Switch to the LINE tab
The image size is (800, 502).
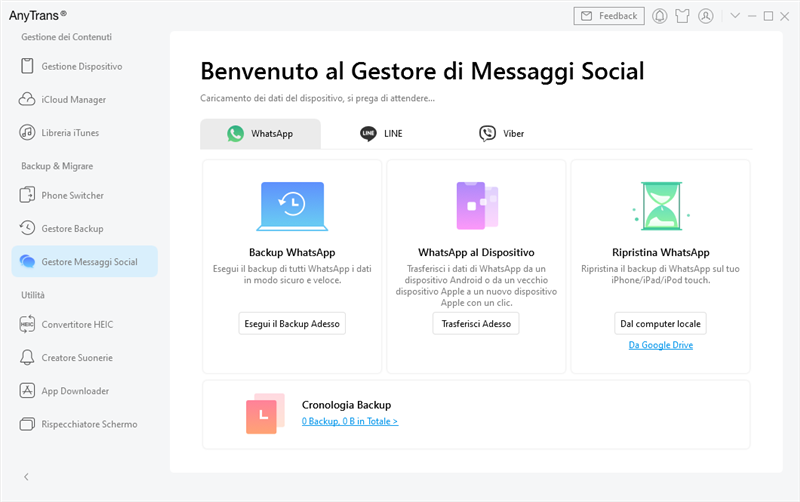(x=381, y=134)
